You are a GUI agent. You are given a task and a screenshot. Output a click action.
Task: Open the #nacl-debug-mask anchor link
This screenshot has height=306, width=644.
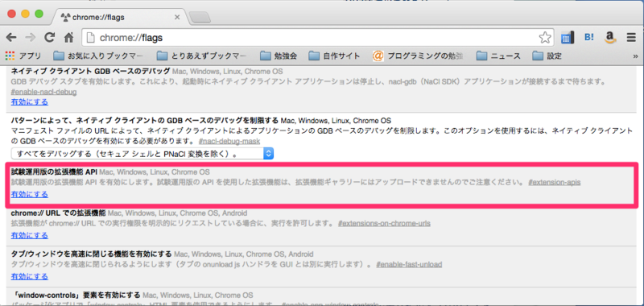229,141
